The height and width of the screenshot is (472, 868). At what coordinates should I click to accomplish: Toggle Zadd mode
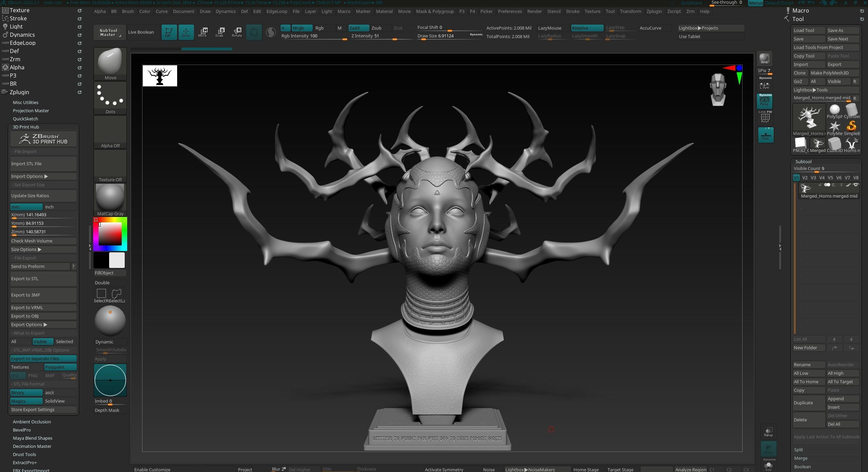click(x=359, y=28)
